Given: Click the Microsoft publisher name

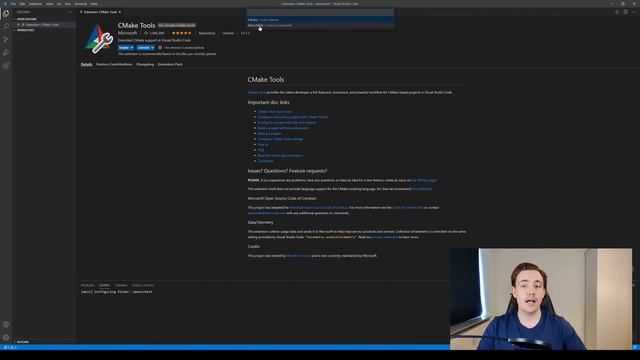Looking at the screenshot, I should click(x=127, y=33).
